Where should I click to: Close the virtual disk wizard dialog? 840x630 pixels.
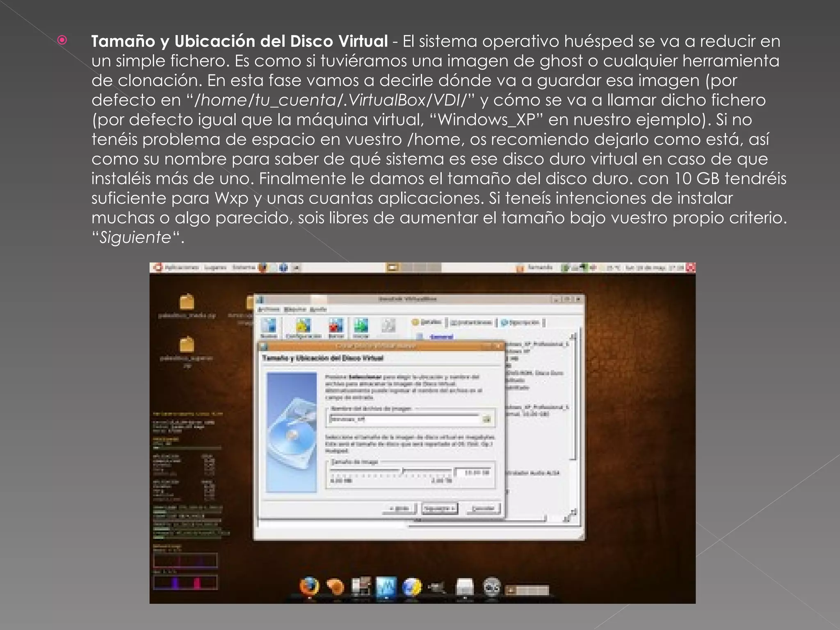click(x=498, y=346)
